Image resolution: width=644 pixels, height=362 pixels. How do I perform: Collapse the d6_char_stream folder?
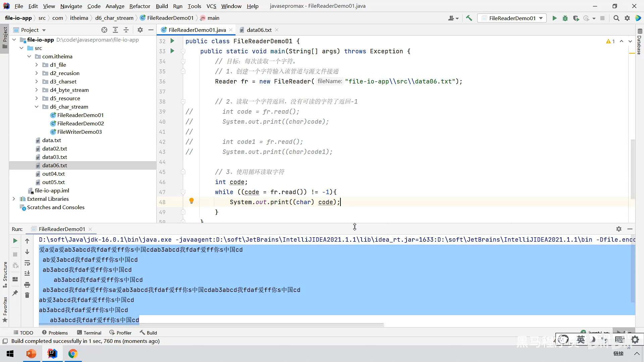(37, 107)
